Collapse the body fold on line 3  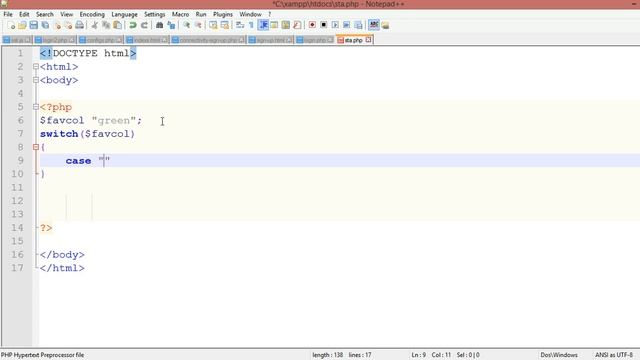[x=36, y=80]
